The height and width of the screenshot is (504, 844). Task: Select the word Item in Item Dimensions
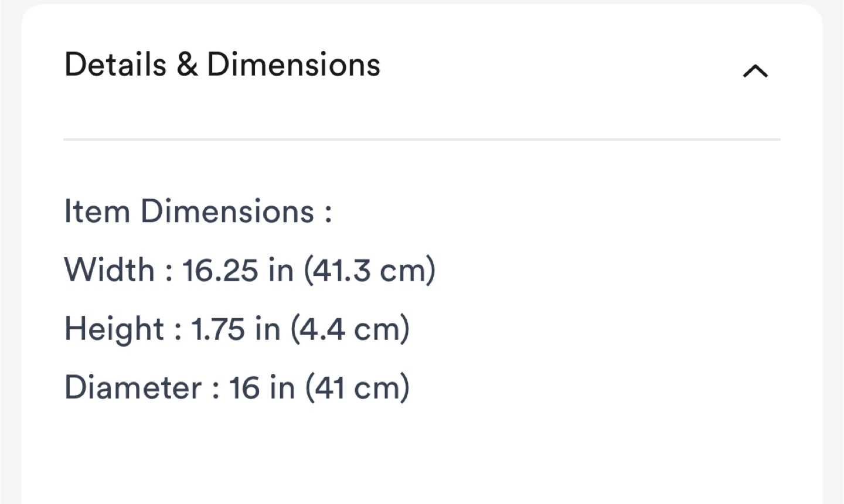tap(97, 211)
